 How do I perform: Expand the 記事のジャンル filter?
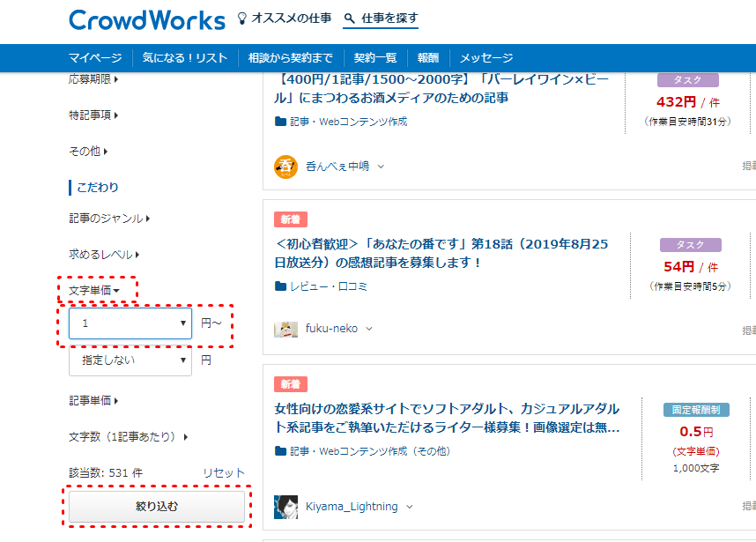109,219
